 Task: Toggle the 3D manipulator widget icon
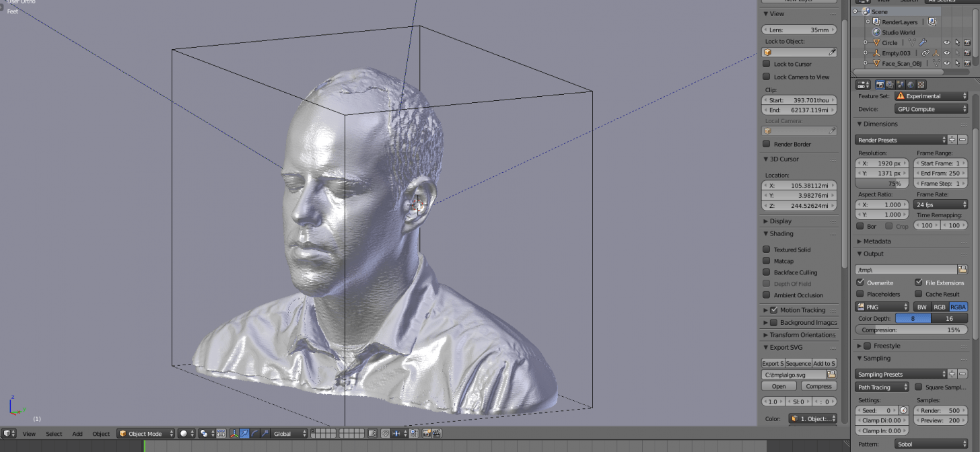tap(234, 434)
